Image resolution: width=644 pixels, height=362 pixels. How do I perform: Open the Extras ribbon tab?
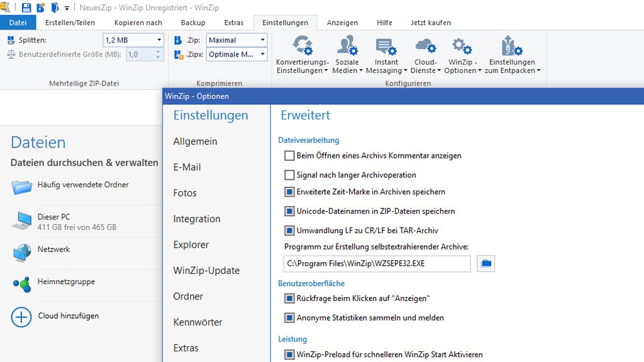tap(234, 23)
